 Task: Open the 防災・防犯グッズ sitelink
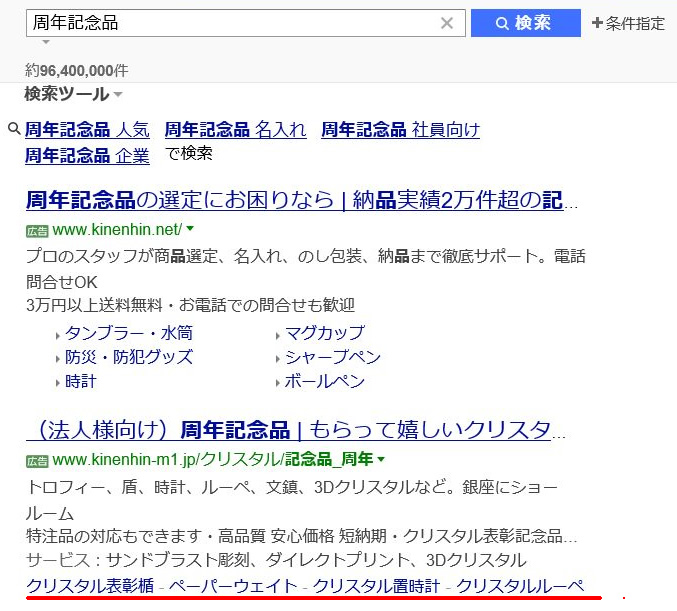pyautogui.click(x=129, y=357)
